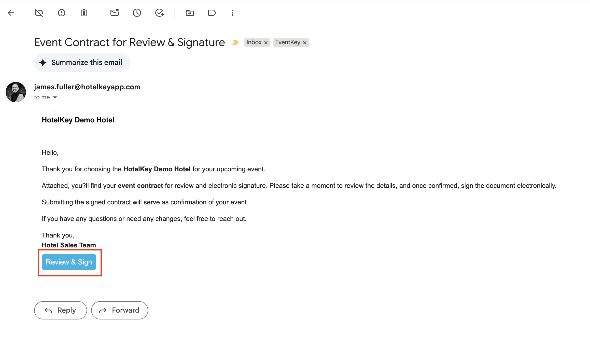
Task: Open the Move to folder icon
Action: tap(190, 13)
